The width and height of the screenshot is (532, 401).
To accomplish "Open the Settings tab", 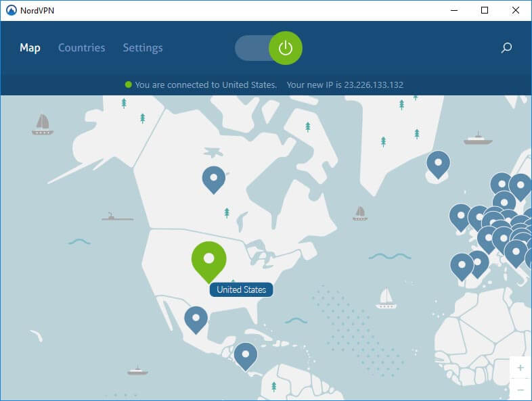I will pyautogui.click(x=143, y=48).
